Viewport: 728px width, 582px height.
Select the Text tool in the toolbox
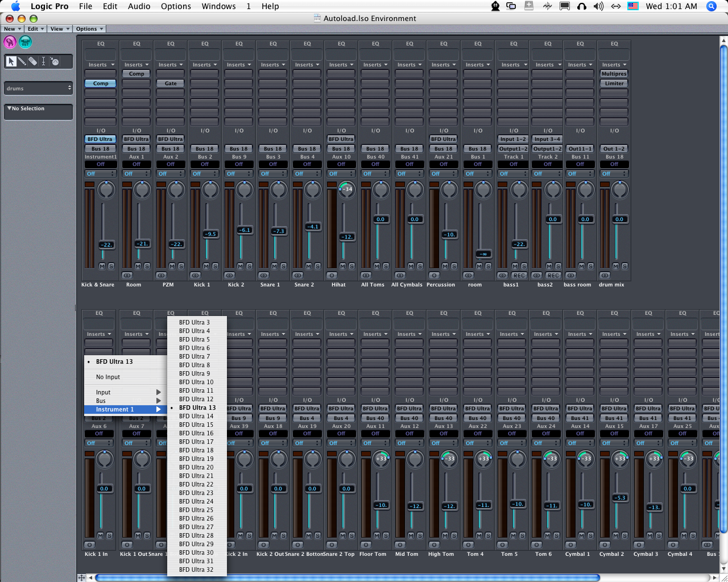pos(43,61)
